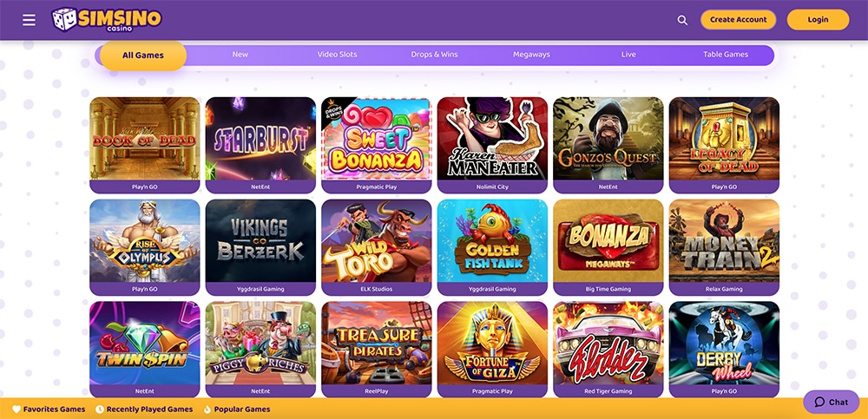Viewport: 868px width, 419px height.
Task: Switch to the Video Slots tab
Action: (x=337, y=55)
